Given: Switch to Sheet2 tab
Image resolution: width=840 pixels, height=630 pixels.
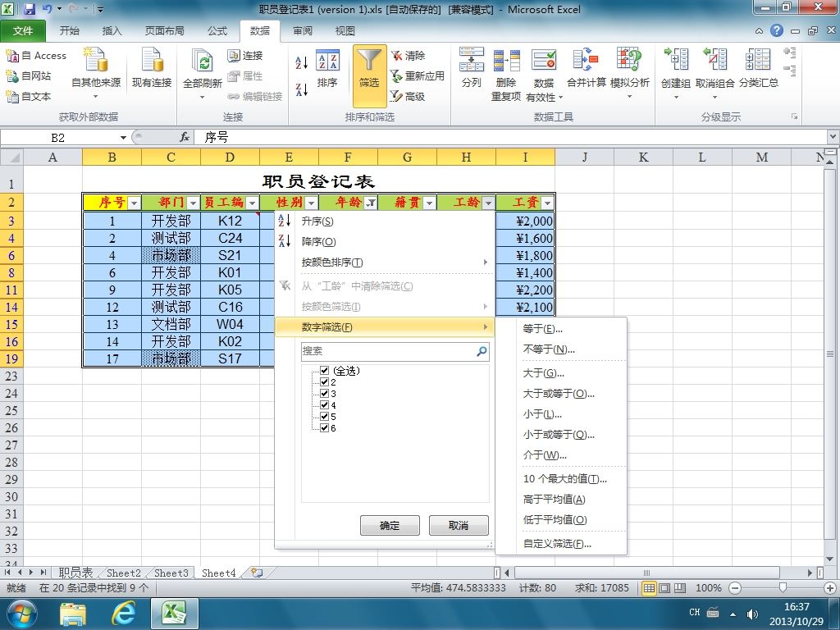Looking at the screenshot, I should click(123, 573).
